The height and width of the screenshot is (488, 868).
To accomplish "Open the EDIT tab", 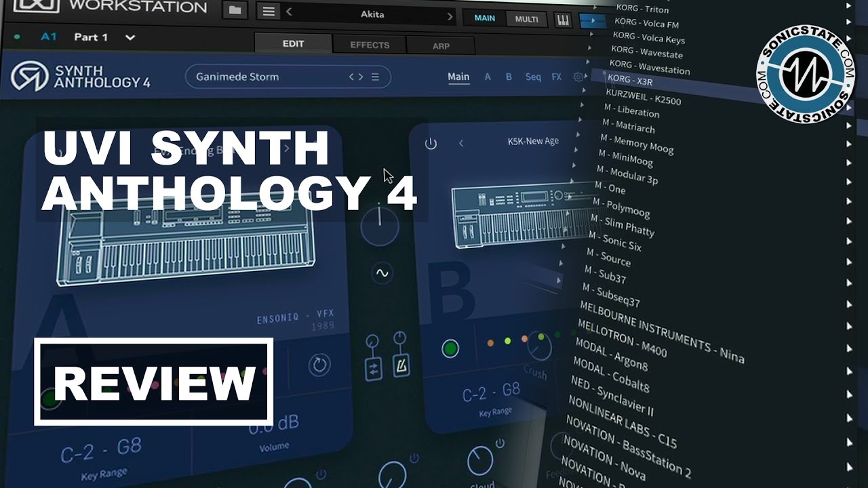I will coord(293,43).
